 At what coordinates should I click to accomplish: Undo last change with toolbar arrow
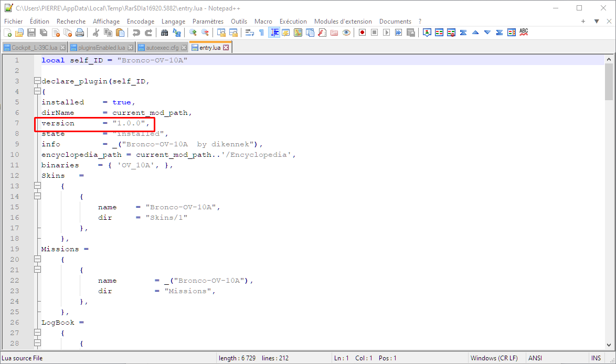[136, 33]
